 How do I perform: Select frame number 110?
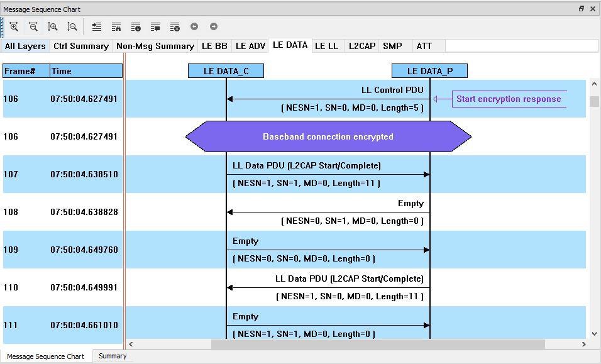[11, 287]
